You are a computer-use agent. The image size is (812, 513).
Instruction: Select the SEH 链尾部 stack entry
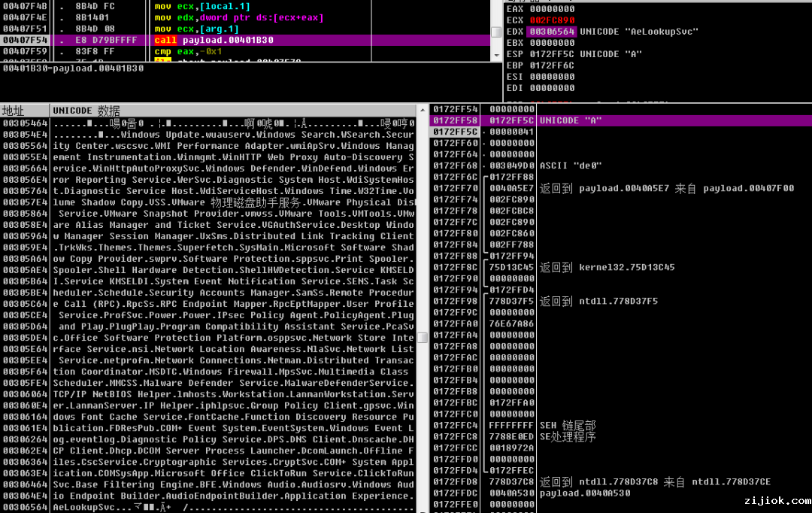[568, 425]
